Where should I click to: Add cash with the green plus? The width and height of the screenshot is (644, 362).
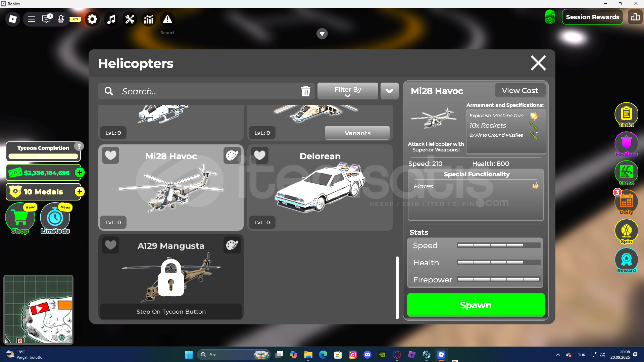[x=80, y=173]
